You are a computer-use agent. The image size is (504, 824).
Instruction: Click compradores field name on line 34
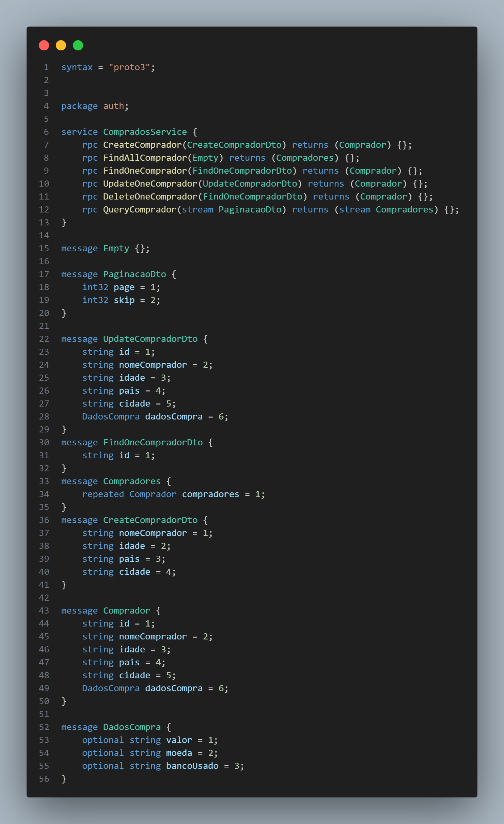click(x=210, y=494)
